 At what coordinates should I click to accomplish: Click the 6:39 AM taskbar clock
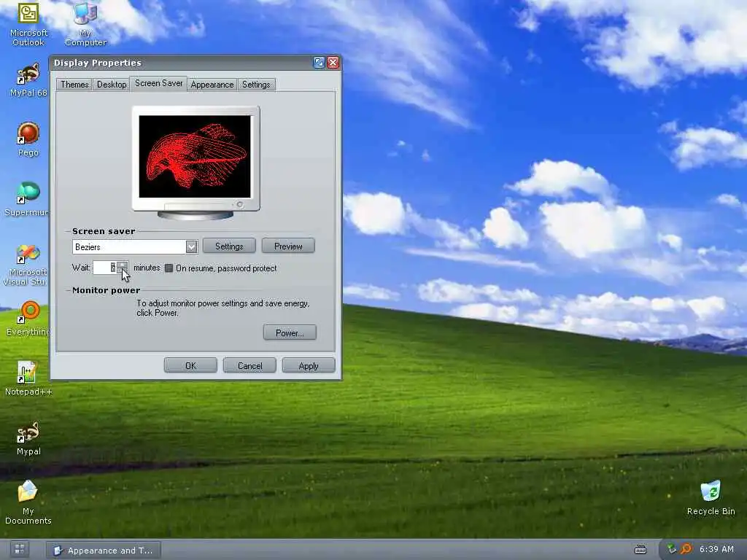(716, 549)
